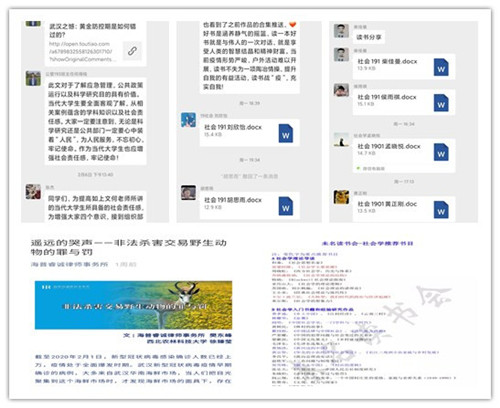500x408 pixels.
Task: Tap the avatar beside the 12.9 KB file
Action: (188, 193)
